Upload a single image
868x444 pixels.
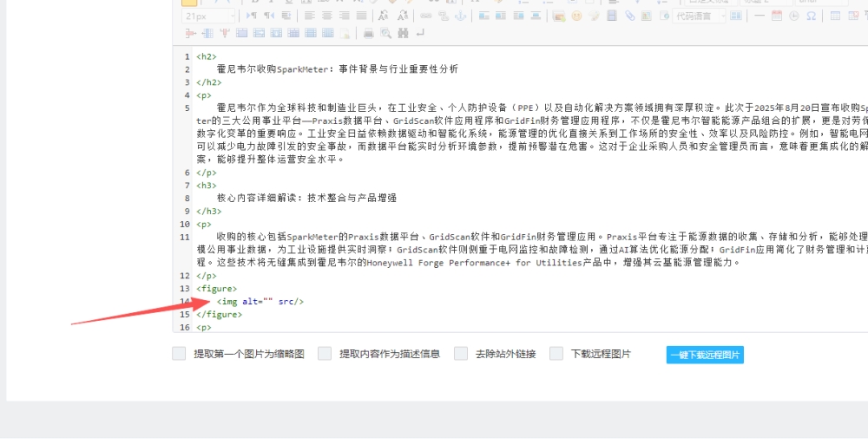tap(559, 16)
